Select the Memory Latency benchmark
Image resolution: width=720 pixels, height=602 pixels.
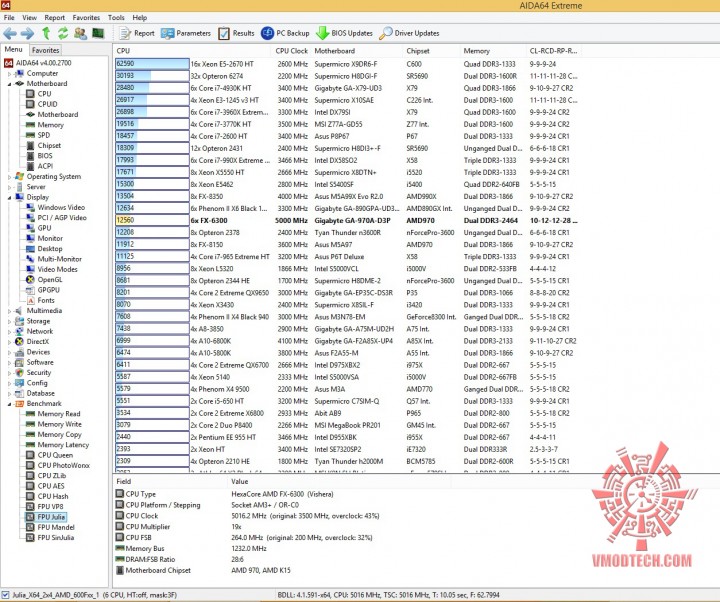point(63,445)
